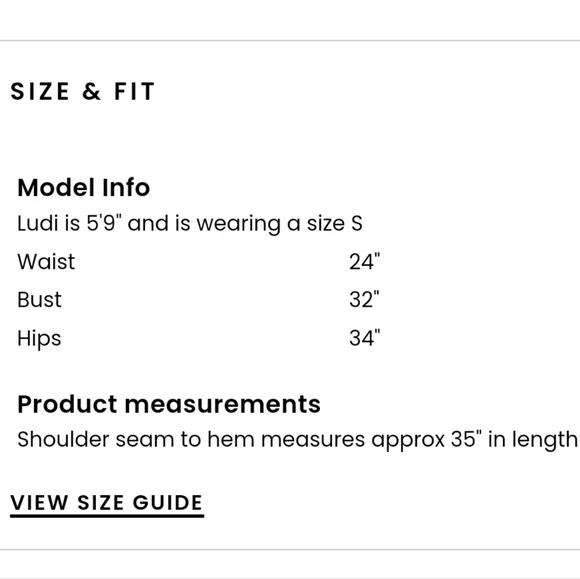Viewport: 580px width, 579px height.
Task: Open the View Size Guide link
Action: tap(107, 503)
